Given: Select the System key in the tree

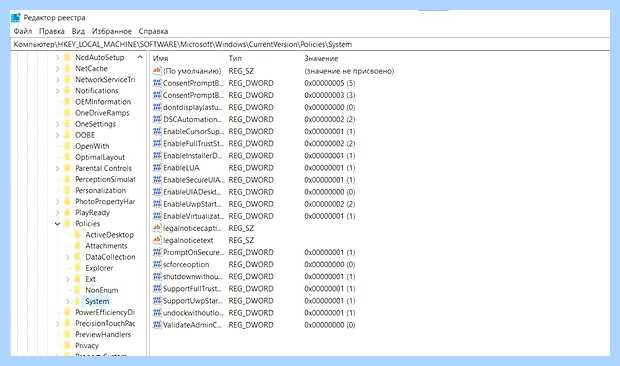Looking at the screenshot, I should (97, 301).
